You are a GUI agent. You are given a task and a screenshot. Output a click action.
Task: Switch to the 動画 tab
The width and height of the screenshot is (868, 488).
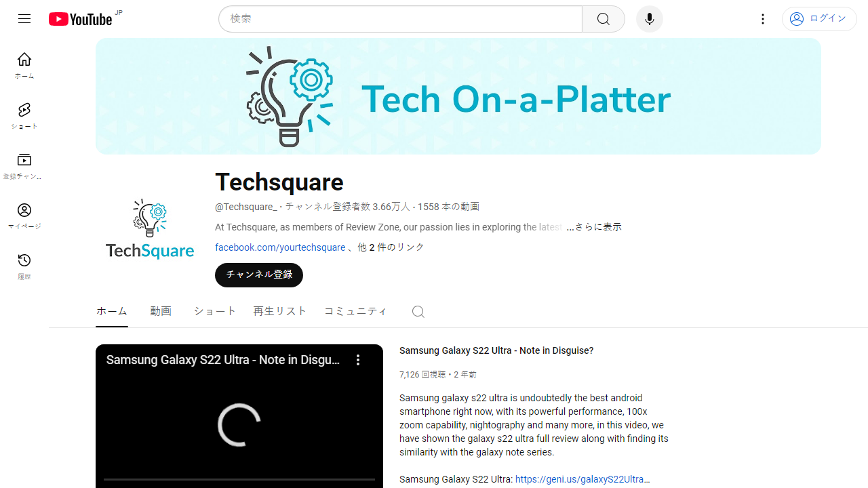click(x=161, y=311)
